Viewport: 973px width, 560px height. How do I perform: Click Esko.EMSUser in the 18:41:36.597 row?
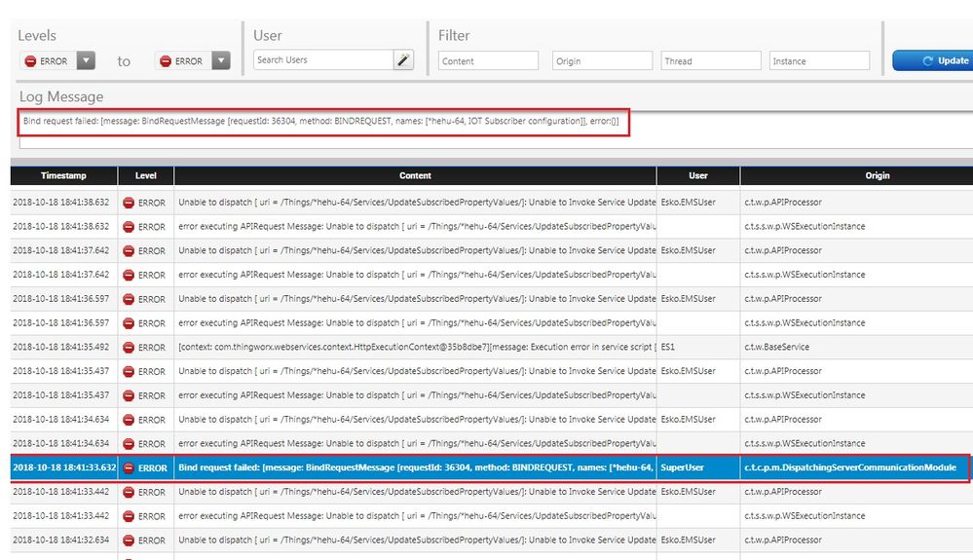point(689,299)
